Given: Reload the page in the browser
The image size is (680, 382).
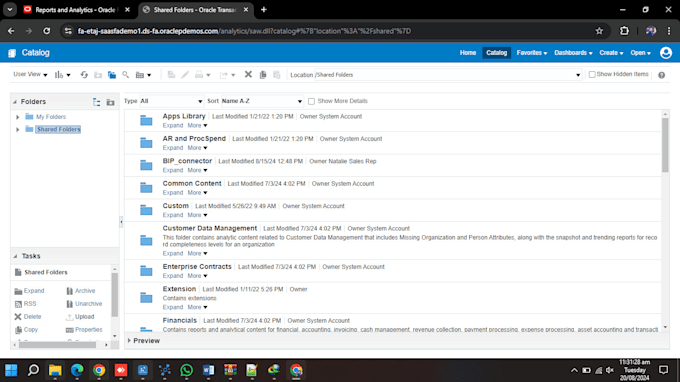Looking at the screenshot, I should tap(46, 31).
